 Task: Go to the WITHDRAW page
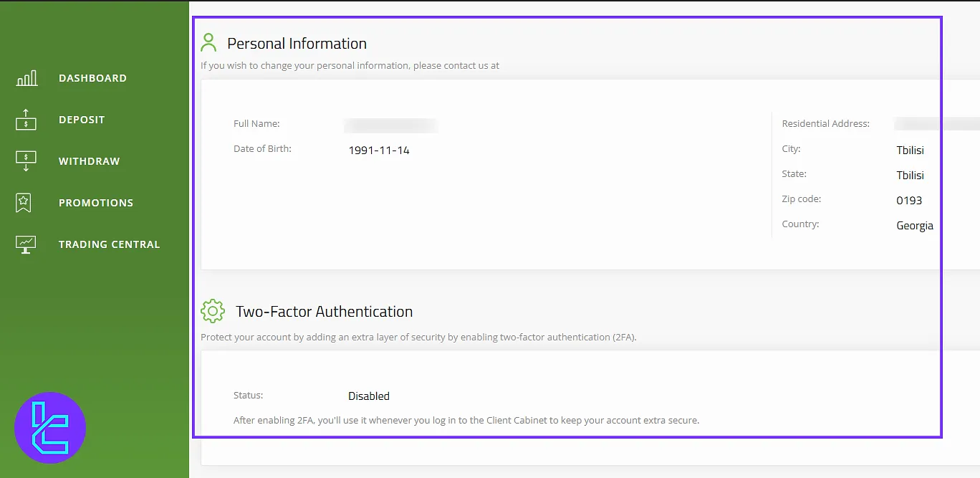coord(90,161)
